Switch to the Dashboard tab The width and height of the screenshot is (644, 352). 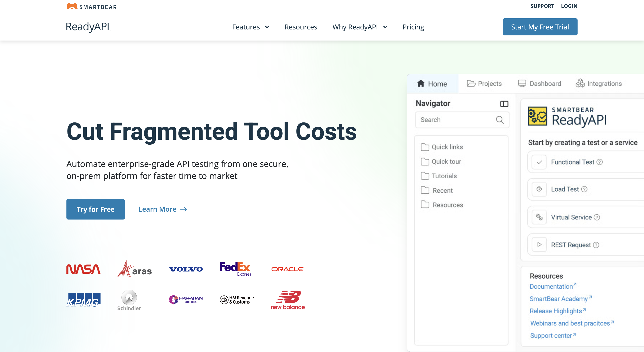tap(539, 84)
